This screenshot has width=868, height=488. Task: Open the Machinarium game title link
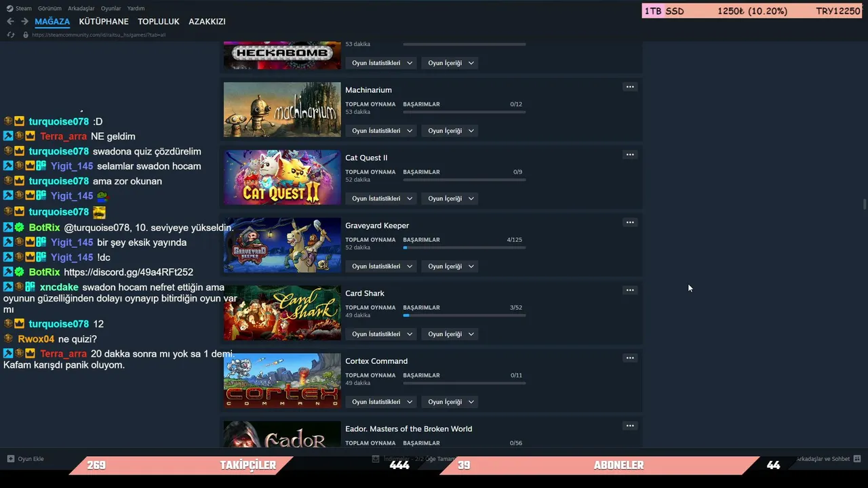(368, 90)
